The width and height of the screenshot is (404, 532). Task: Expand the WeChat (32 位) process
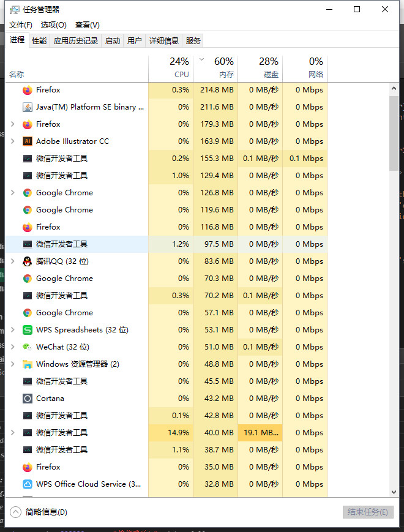(13, 347)
